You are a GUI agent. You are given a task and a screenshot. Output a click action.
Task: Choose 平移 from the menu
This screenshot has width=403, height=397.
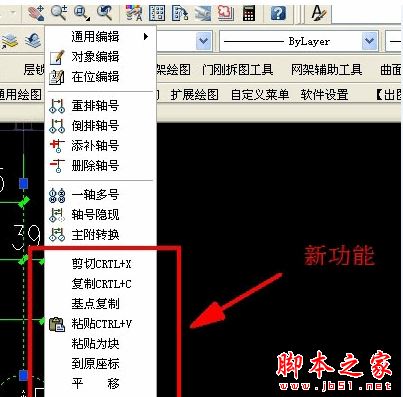101,383
